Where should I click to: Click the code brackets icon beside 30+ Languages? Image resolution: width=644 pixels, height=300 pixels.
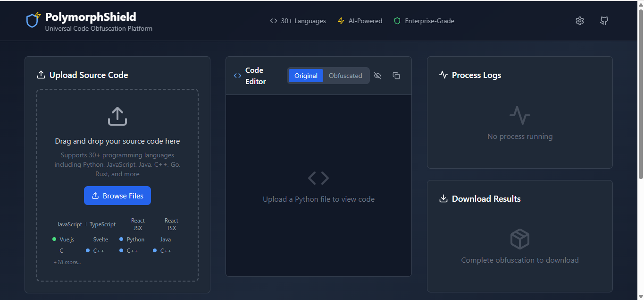[x=274, y=21]
